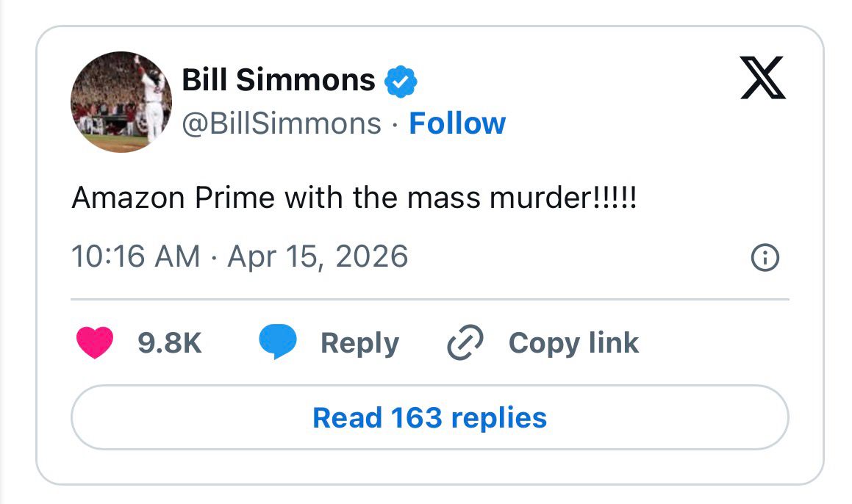
Task: Open the Twitter info circle icon
Action: tap(765, 258)
